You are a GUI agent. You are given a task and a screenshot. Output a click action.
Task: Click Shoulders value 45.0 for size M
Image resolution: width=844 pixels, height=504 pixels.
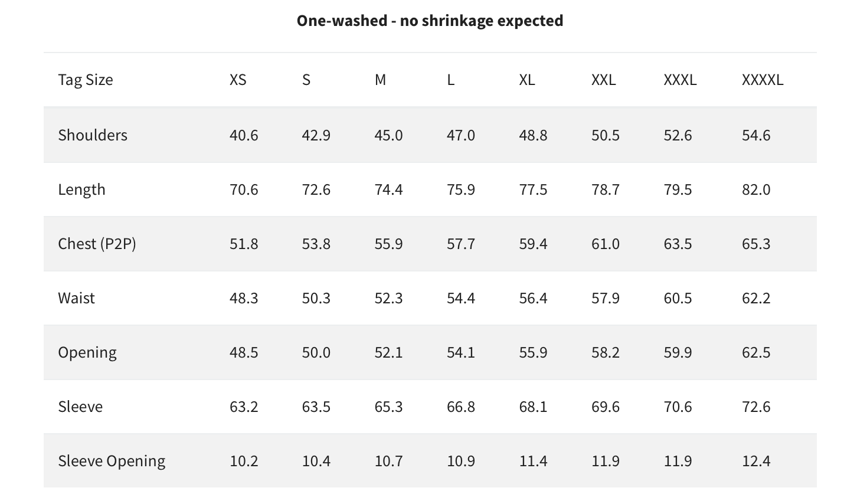click(x=388, y=135)
